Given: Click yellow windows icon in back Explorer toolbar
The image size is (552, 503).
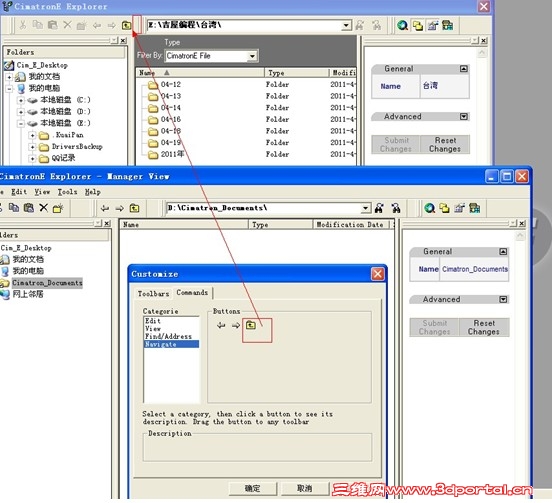Looking at the screenshot, I should pyautogui.click(x=418, y=25).
